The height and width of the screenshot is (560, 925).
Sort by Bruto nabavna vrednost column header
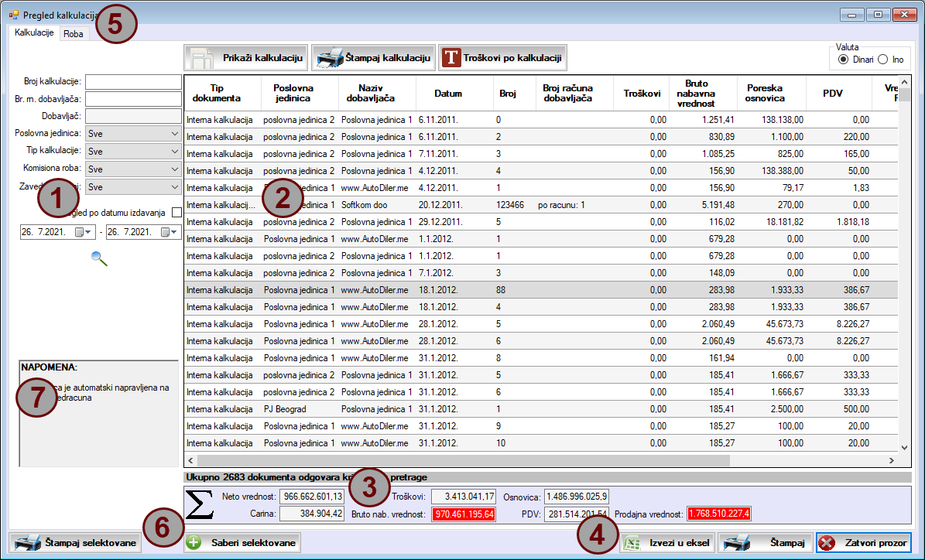(703, 93)
